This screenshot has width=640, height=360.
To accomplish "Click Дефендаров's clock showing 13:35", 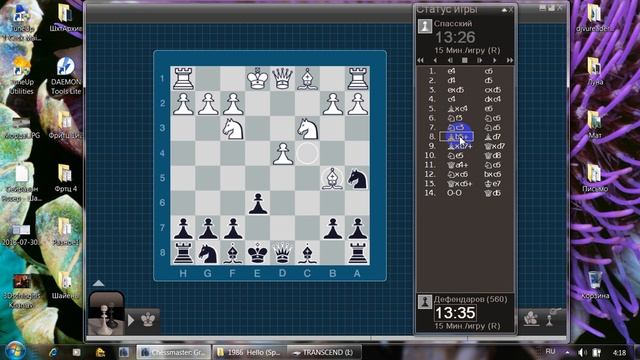I will (455, 313).
